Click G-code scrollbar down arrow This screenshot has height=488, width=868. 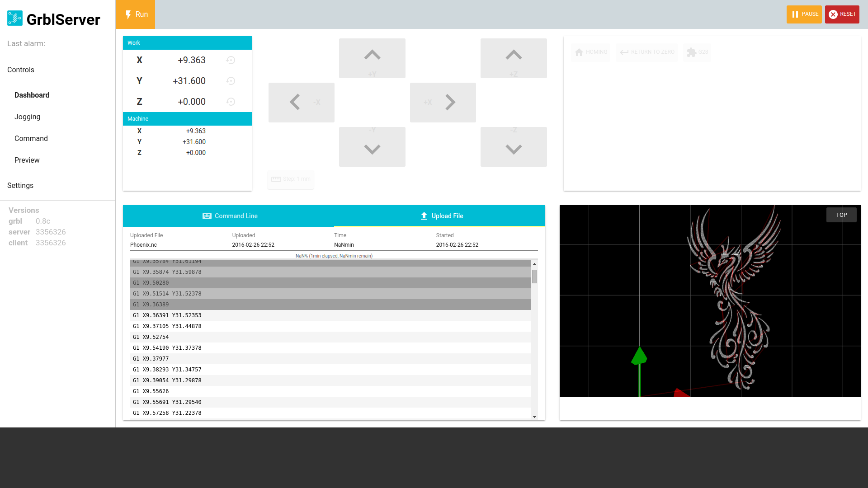pos(534,417)
